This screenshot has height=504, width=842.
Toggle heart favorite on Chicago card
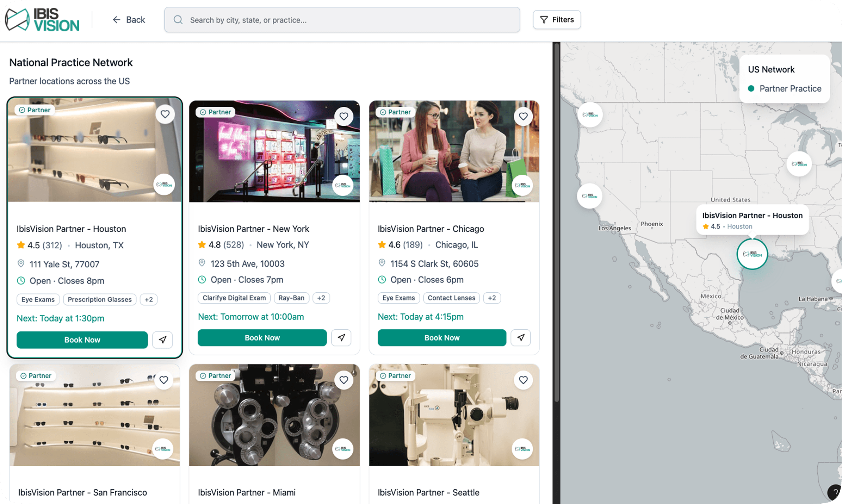coord(523,116)
